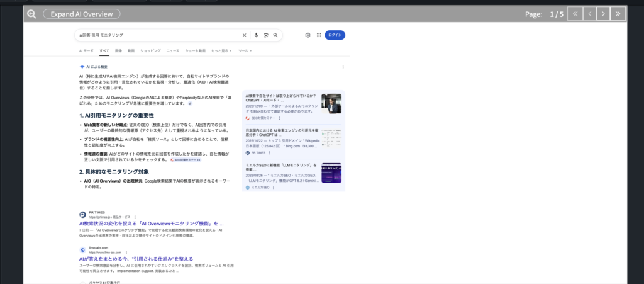Click inside the search text field
Image resolution: width=644 pixels, height=284 pixels.
pyautogui.click(x=157, y=35)
